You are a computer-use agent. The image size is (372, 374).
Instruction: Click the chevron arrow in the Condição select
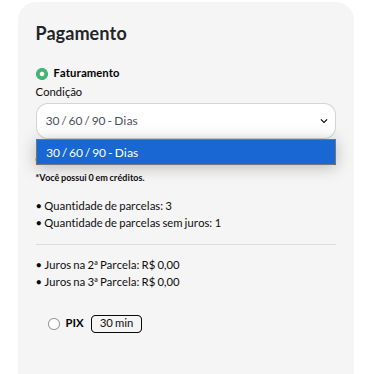[x=324, y=121]
